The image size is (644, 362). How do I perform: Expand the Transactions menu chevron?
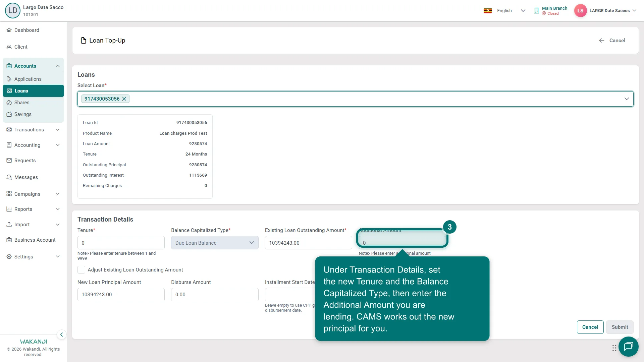click(58, 130)
